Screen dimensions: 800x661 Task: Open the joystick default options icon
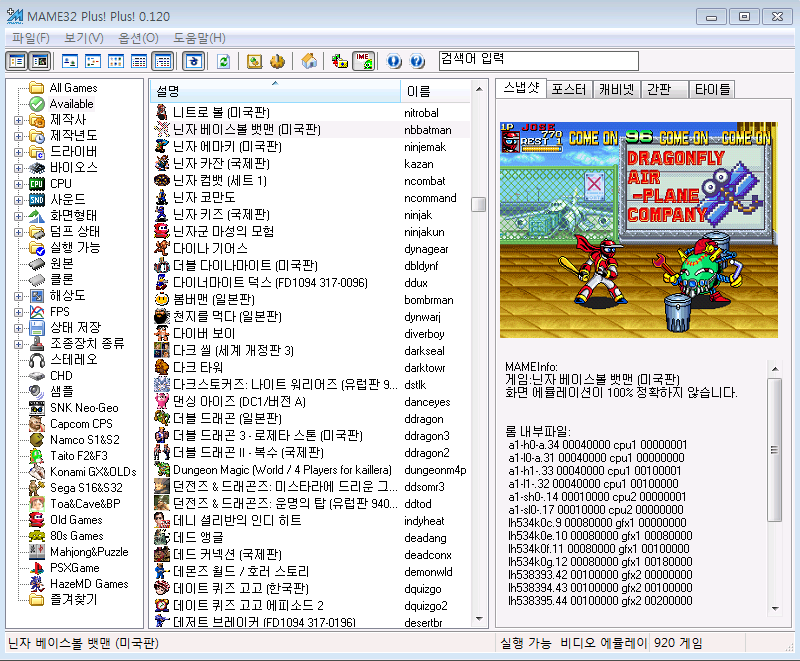click(278, 62)
